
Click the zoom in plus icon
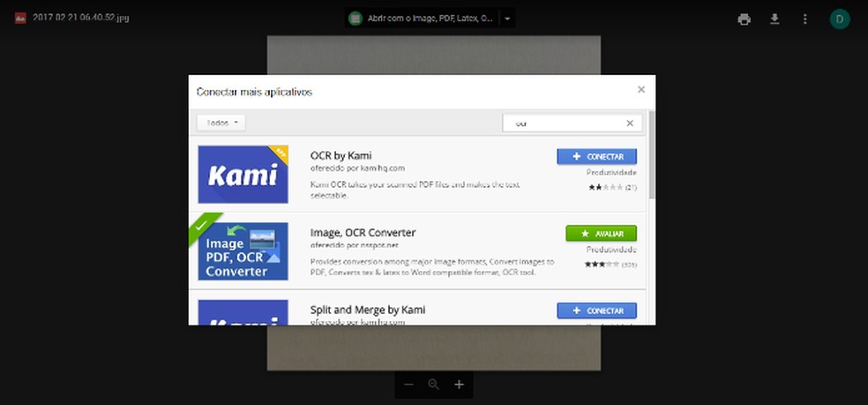coord(459,385)
